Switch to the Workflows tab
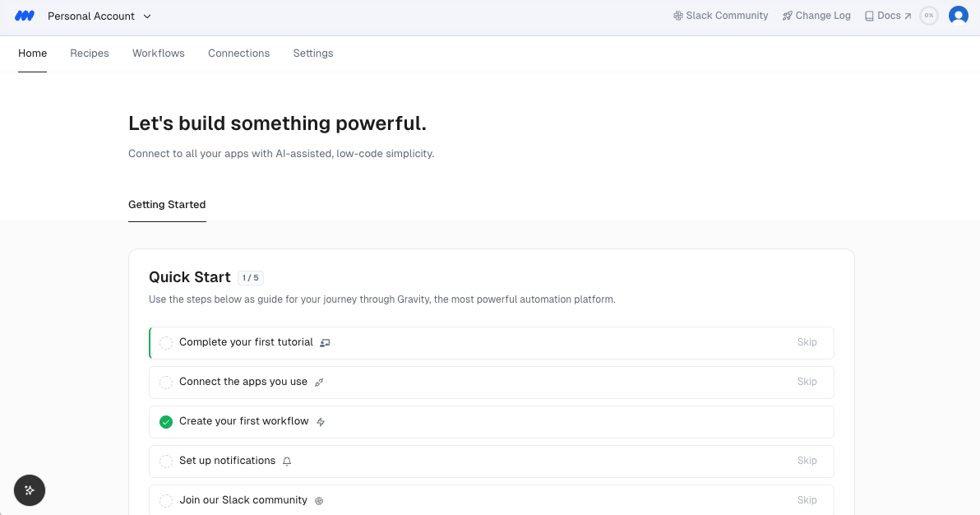The width and height of the screenshot is (980, 515). click(x=159, y=53)
